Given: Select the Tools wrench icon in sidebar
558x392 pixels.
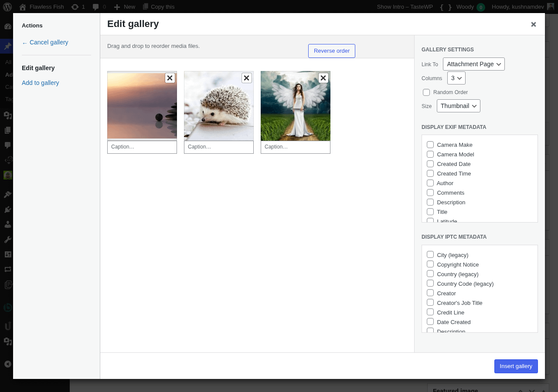Looking at the screenshot, I should click(x=7, y=239).
